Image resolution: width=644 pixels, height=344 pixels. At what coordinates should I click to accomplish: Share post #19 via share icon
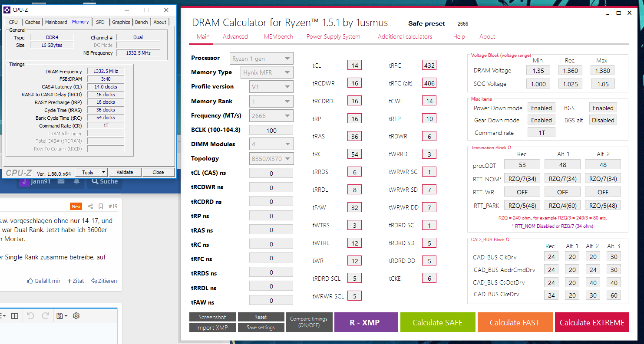click(90, 206)
